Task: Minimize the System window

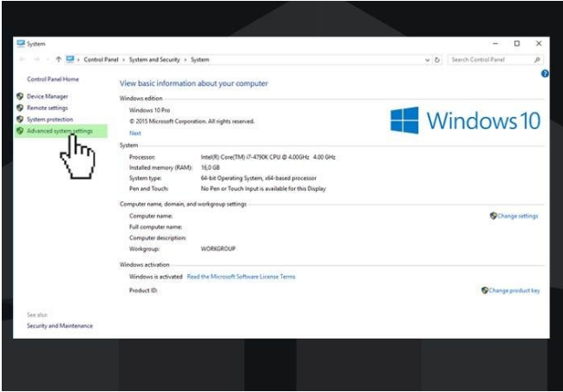Action: (x=496, y=43)
